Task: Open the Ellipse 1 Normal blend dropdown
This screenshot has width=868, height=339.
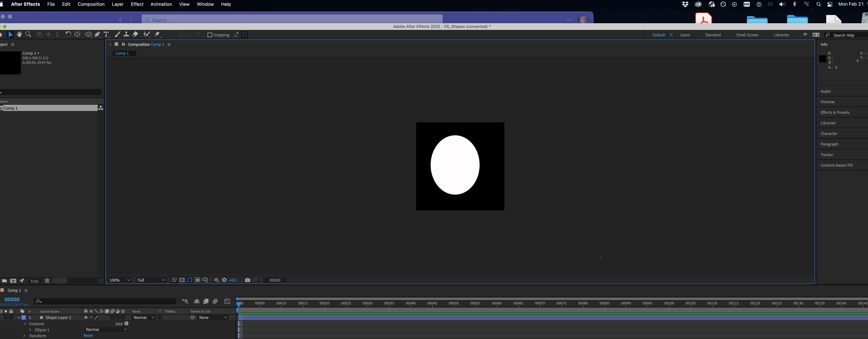Action: pyautogui.click(x=106, y=330)
